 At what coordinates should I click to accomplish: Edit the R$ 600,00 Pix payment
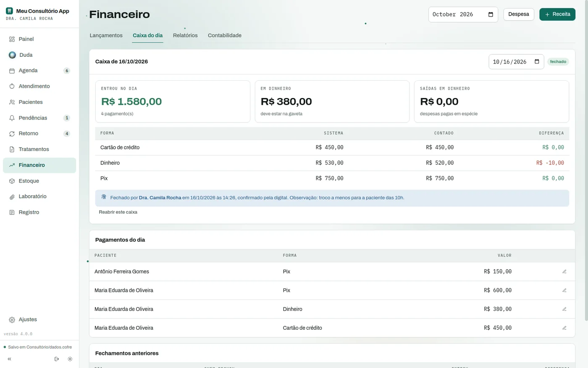[564, 290]
